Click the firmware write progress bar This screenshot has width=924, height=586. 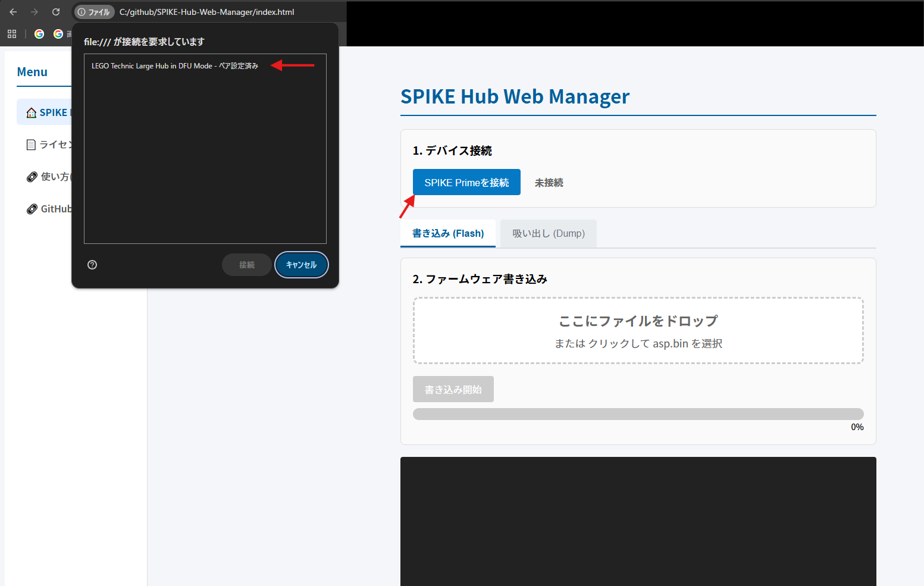click(638, 414)
